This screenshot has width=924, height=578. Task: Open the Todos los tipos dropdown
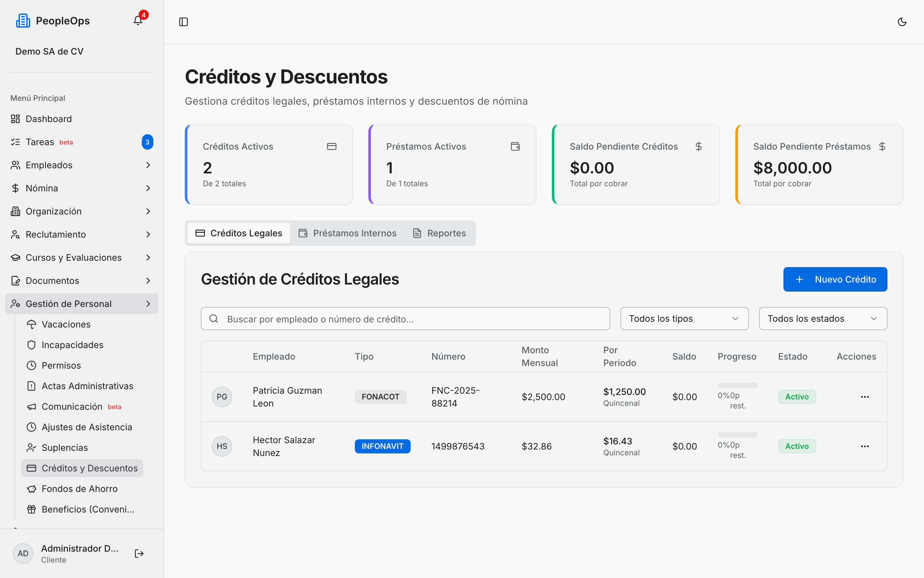[x=684, y=319]
